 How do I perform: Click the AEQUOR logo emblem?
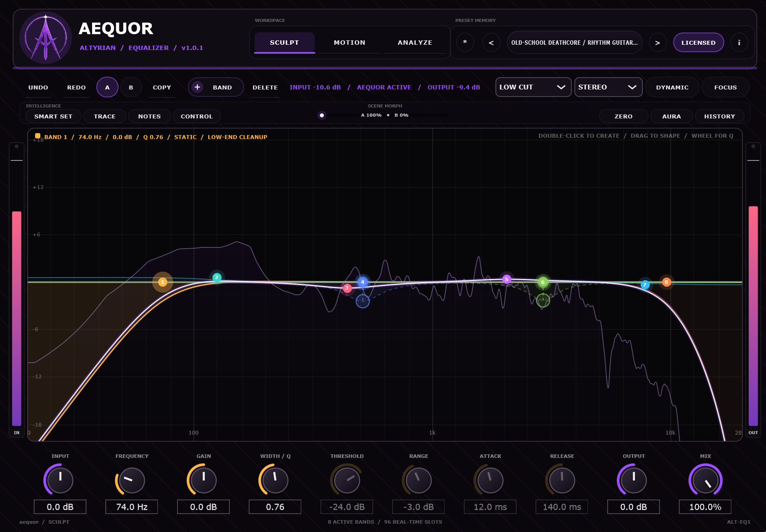[x=46, y=38]
